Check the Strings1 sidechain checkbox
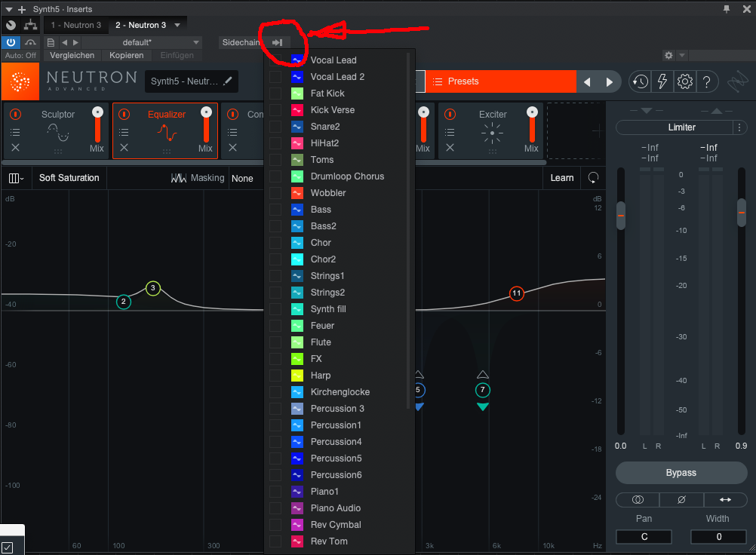 pyautogui.click(x=275, y=275)
